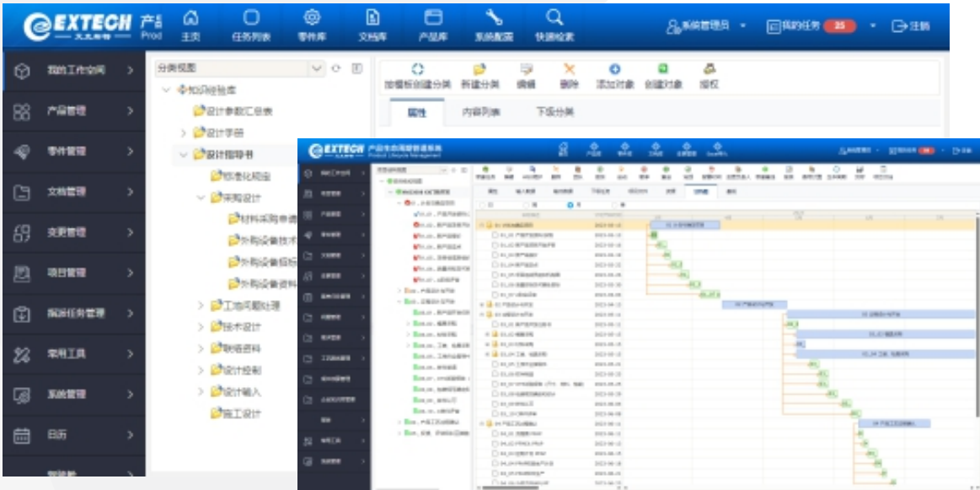Select the 外购设备资料 tree folder

(x=263, y=284)
